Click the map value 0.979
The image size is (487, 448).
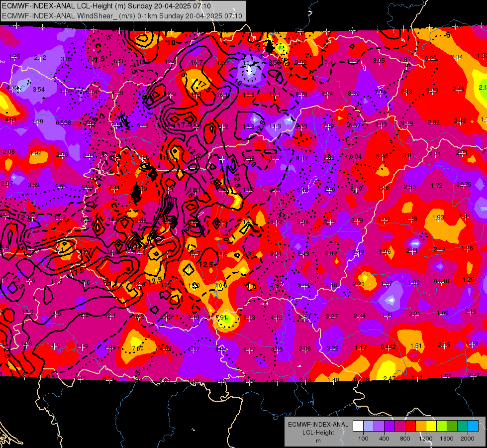click(464, 185)
